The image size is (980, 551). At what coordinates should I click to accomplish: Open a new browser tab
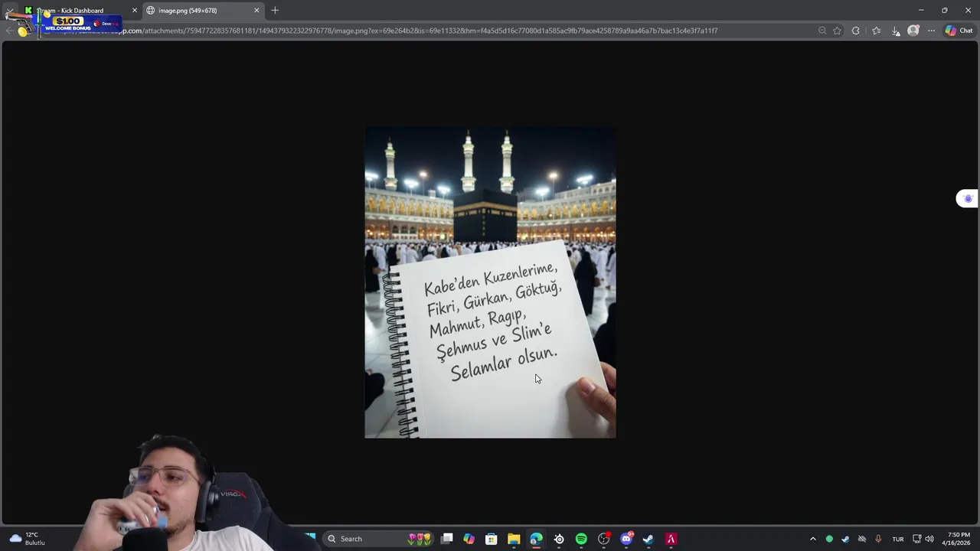(275, 11)
